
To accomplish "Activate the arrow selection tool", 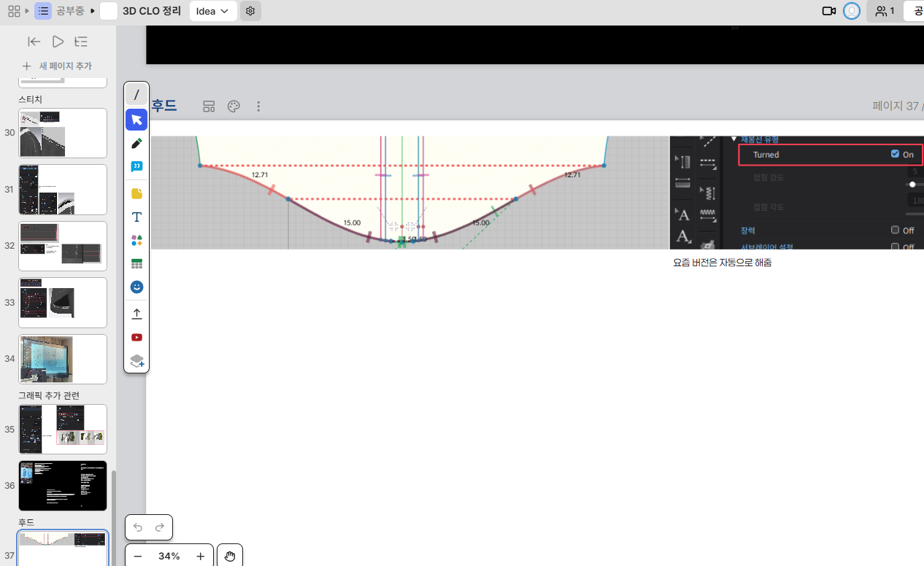I will tap(136, 120).
